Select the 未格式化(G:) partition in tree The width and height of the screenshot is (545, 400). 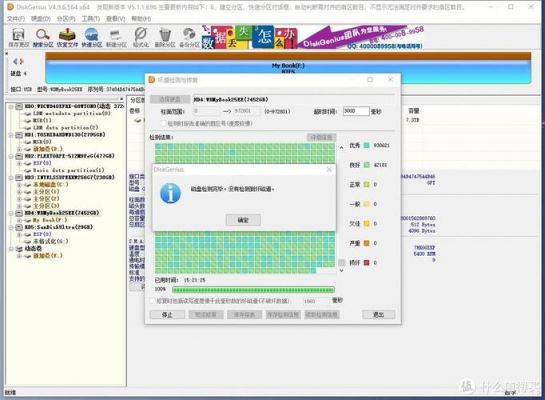pyautogui.click(x=50, y=242)
